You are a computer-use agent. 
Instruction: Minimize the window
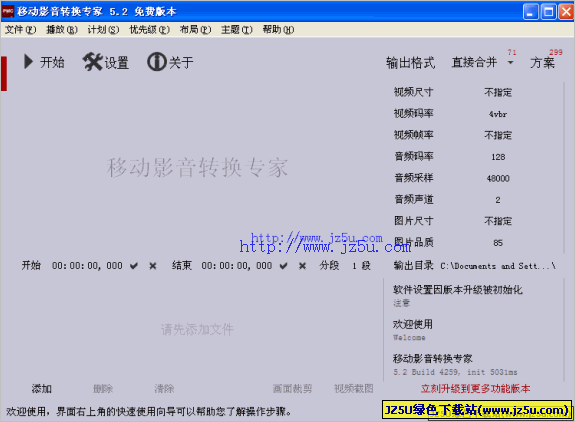click(530, 12)
